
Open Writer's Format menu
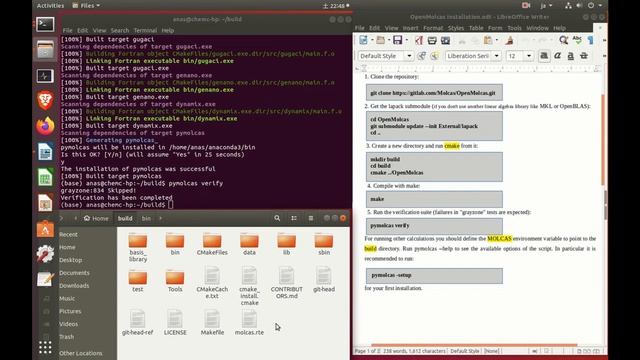pos(433,28)
